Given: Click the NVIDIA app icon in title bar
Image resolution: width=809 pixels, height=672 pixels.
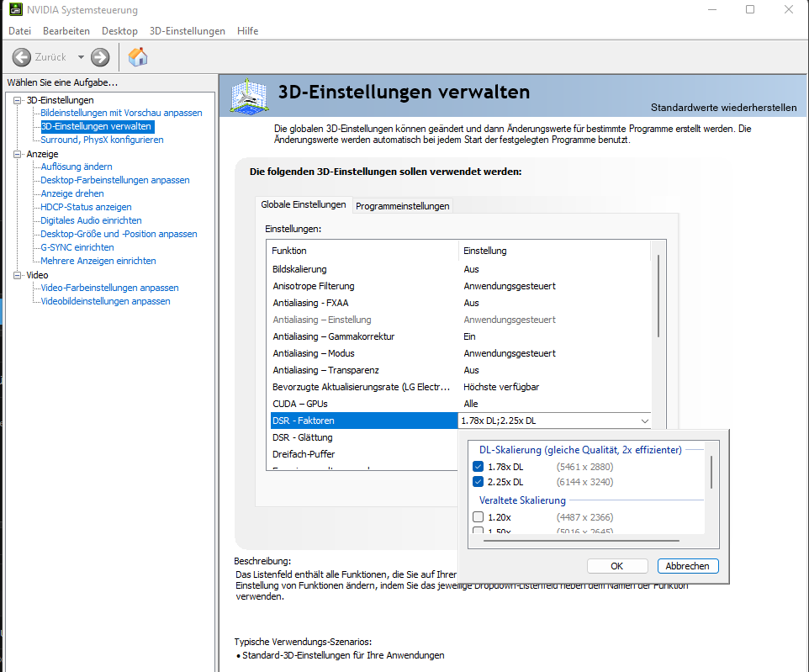Looking at the screenshot, I should pos(16,9).
